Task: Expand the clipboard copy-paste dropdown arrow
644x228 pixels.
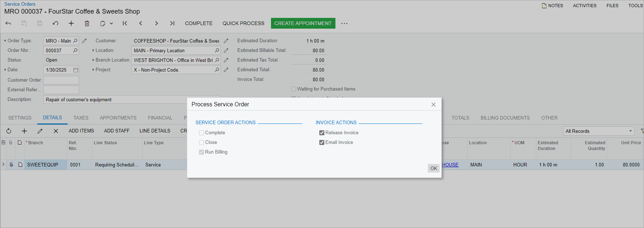Action: pyautogui.click(x=111, y=23)
